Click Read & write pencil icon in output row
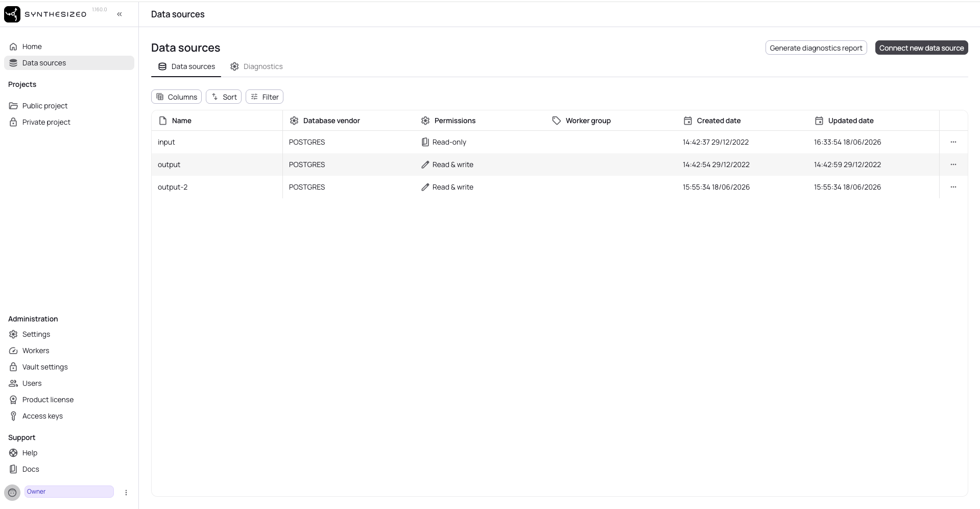980x509 pixels. (x=425, y=165)
